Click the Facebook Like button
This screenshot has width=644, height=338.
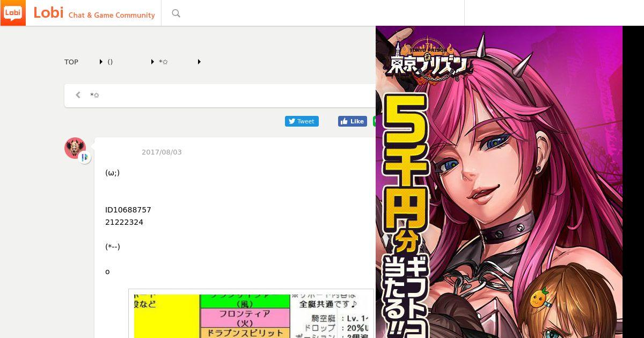click(353, 121)
